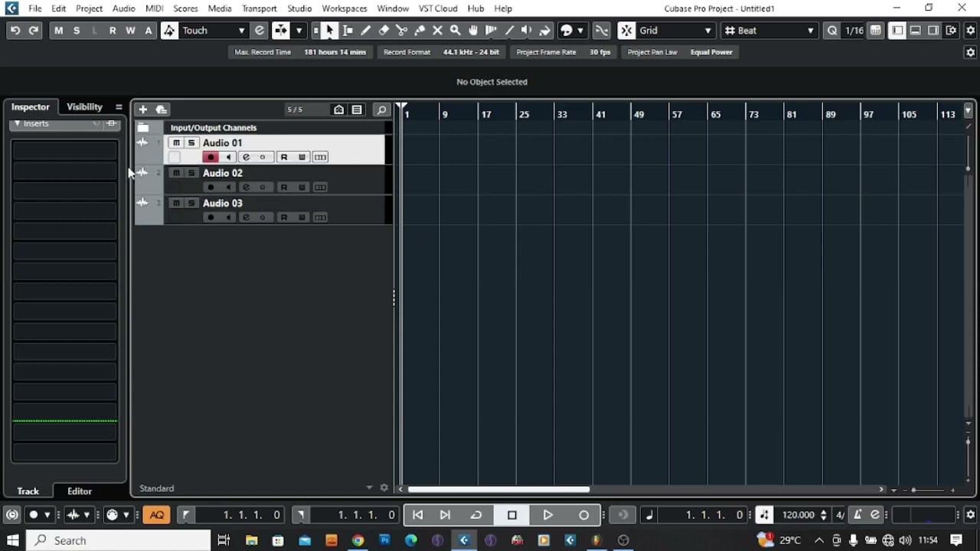
Task: Toggle the Cycle loop button in transport
Action: click(x=475, y=515)
